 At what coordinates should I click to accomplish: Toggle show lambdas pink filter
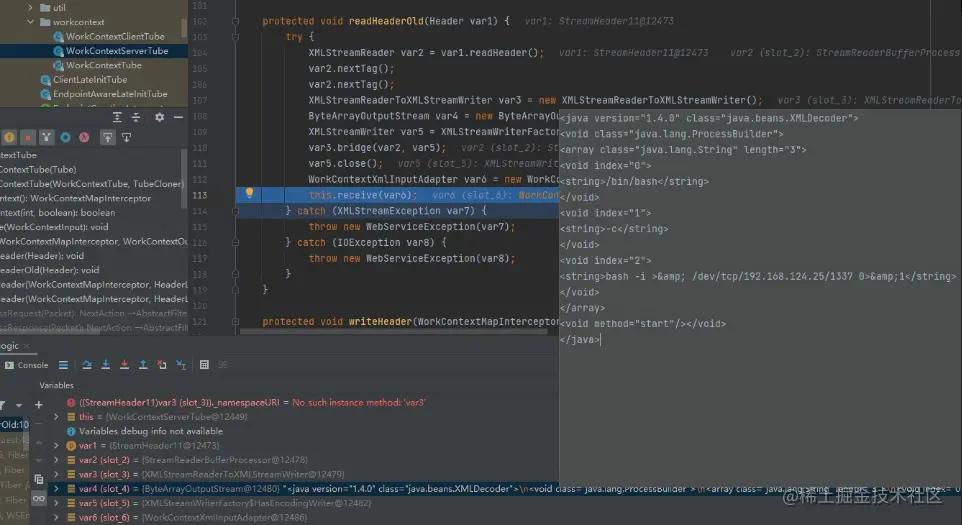pos(84,137)
